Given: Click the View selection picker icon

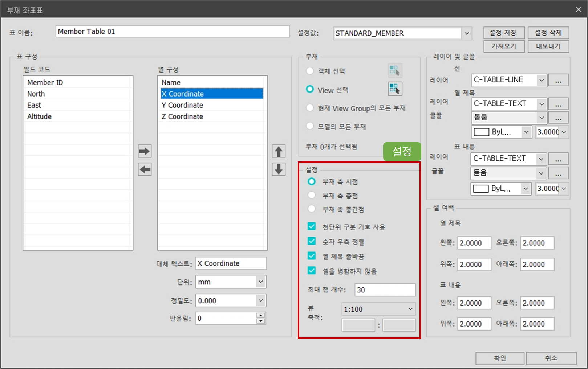Looking at the screenshot, I should tap(394, 89).
